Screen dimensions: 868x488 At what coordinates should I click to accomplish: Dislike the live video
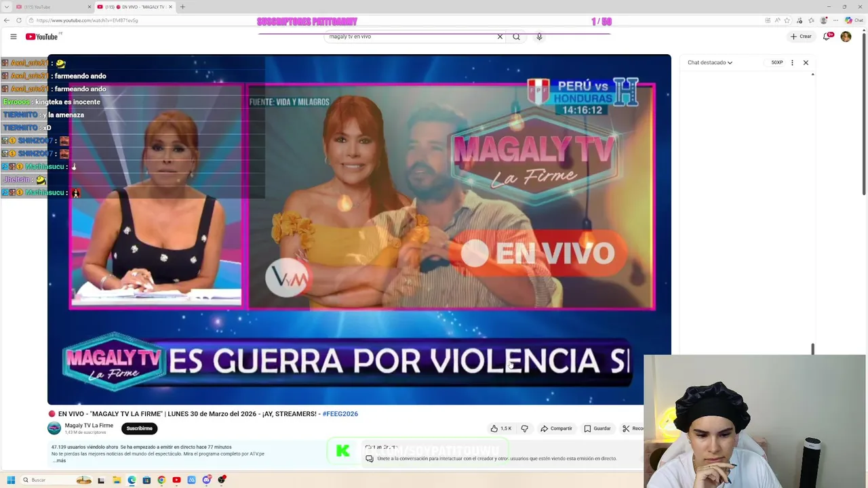click(524, 428)
